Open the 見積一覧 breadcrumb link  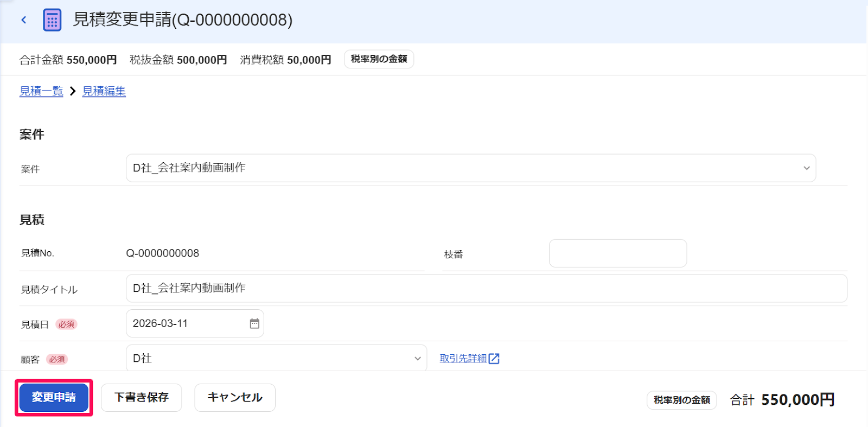[x=41, y=91]
